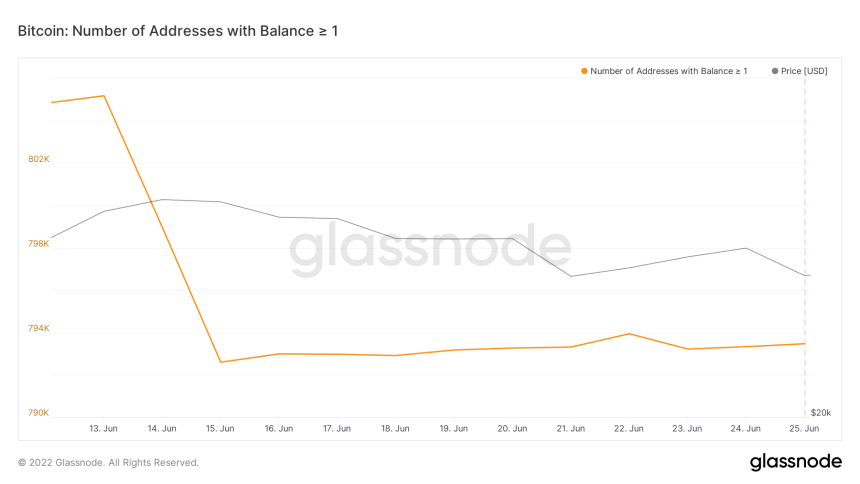
Task: Toggle Number of Addresses with Balance series label
Action: pyautogui.click(x=668, y=71)
